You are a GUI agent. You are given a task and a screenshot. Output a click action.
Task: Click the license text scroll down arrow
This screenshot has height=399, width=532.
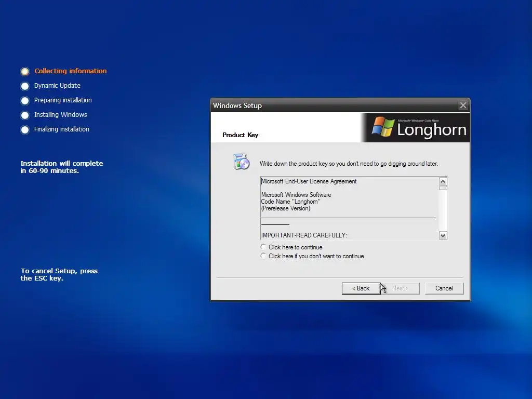tap(443, 236)
